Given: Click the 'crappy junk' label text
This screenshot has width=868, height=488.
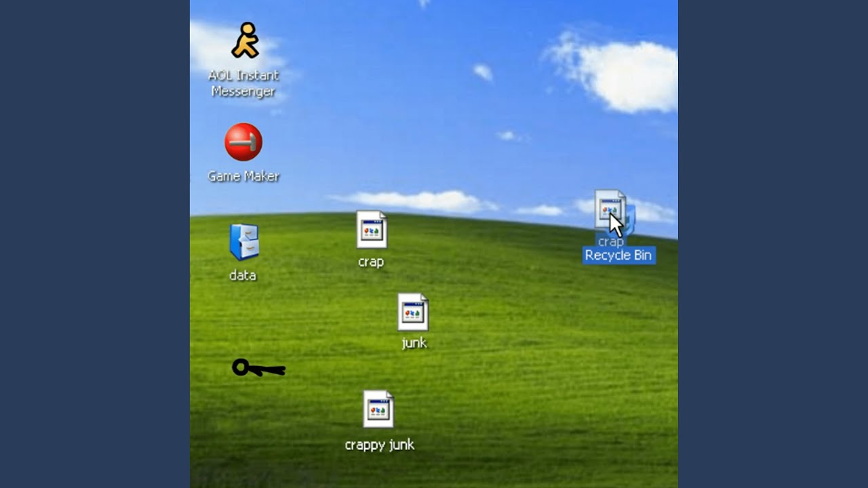Looking at the screenshot, I should click(x=379, y=445).
